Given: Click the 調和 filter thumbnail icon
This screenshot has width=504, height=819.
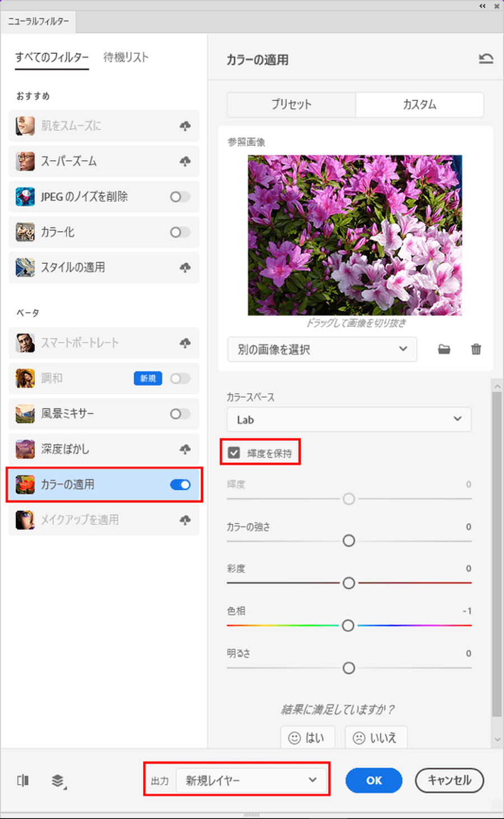Looking at the screenshot, I should [25, 378].
